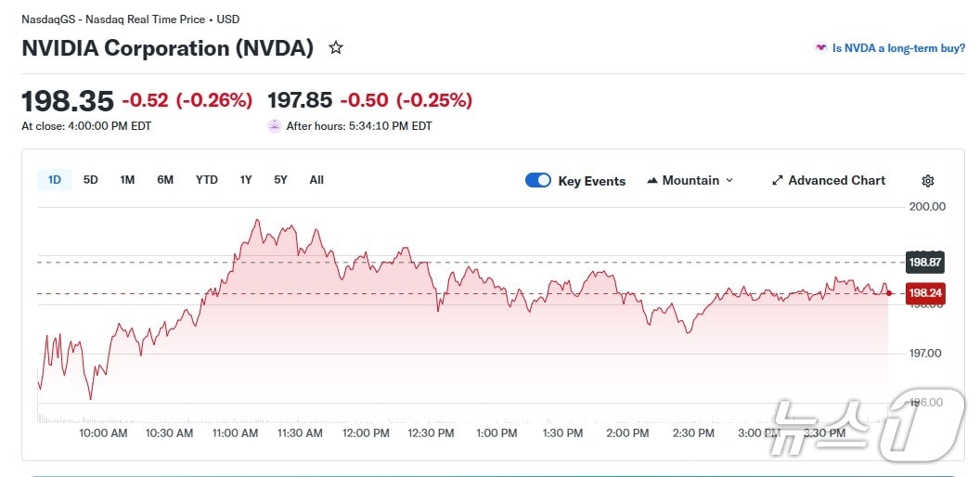Click the long-term buy heart icon
The image size is (980, 477).
click(820, 48)
